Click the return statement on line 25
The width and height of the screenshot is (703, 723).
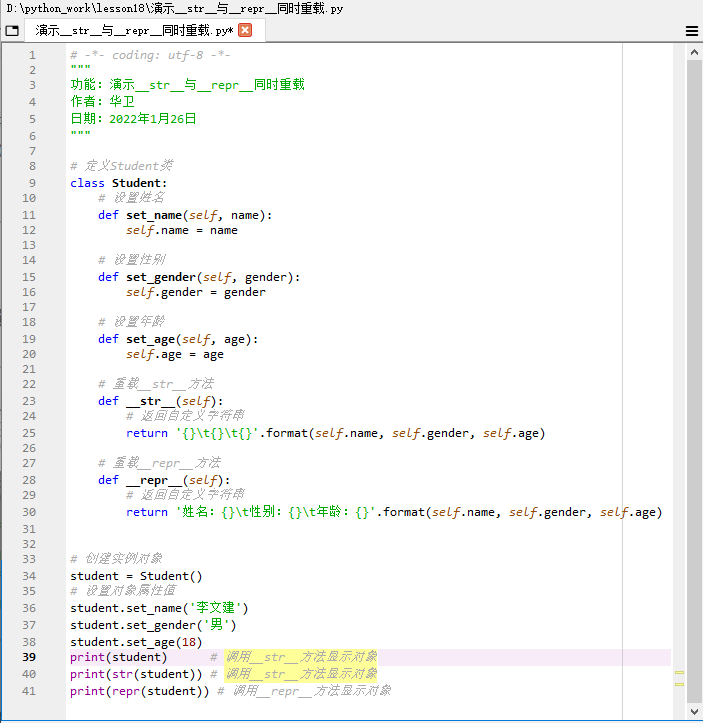pos(336,433)
